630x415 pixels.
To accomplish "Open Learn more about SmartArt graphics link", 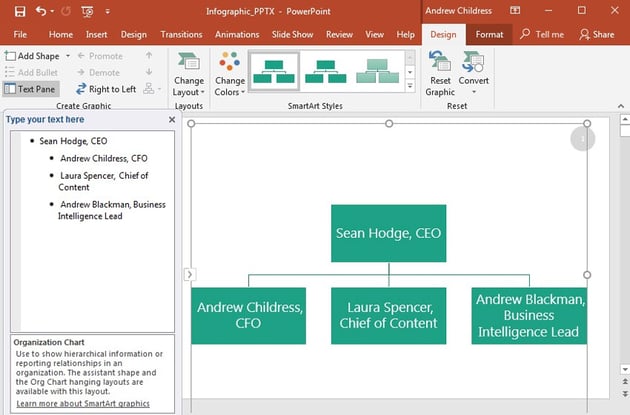I will pyautogui.click(x=83, y=404).
